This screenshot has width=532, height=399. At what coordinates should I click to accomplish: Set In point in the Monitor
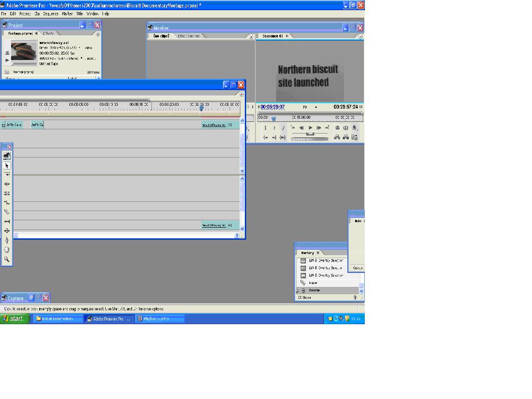pos(266,128)
